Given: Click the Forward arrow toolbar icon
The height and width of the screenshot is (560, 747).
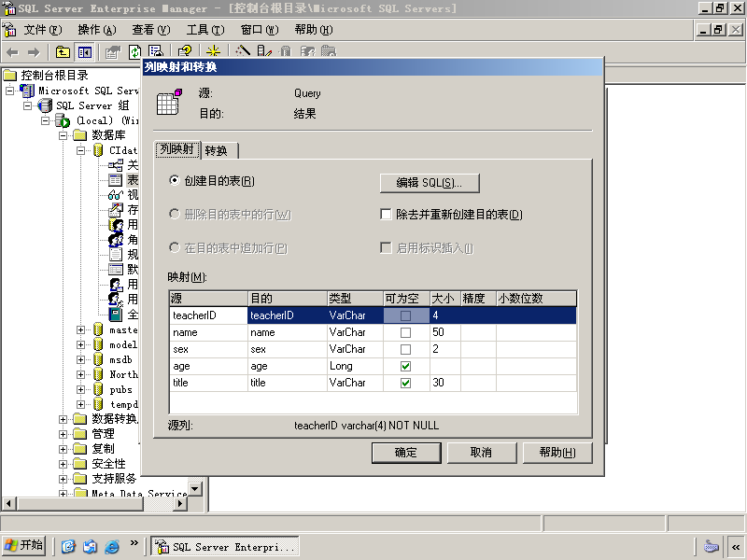Looking at the screenshot, I should coord(34,52).
